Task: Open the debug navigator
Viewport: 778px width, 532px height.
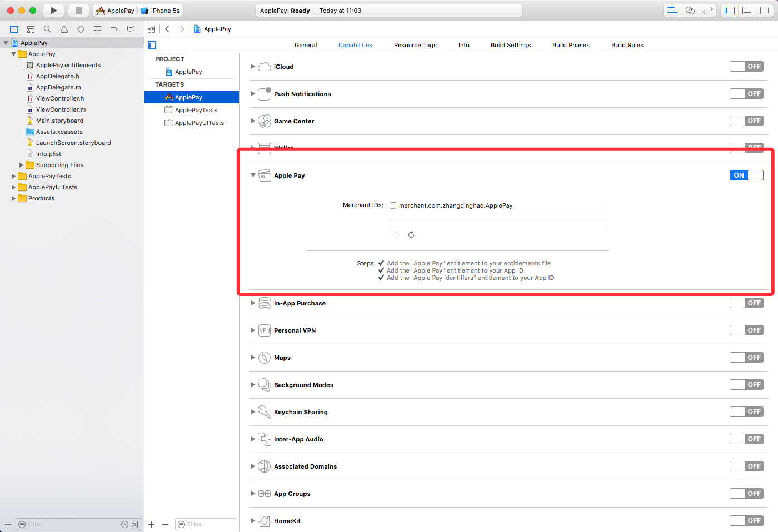Action: click(x=97, y=29)
